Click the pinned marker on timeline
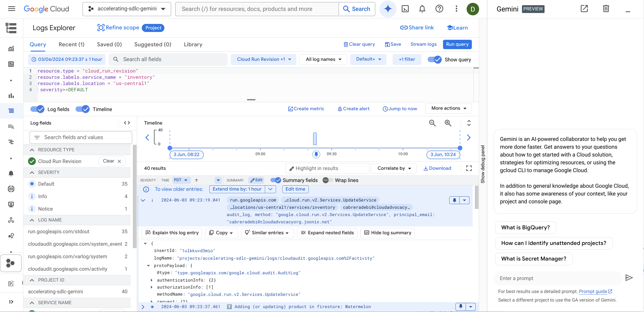 316,154
